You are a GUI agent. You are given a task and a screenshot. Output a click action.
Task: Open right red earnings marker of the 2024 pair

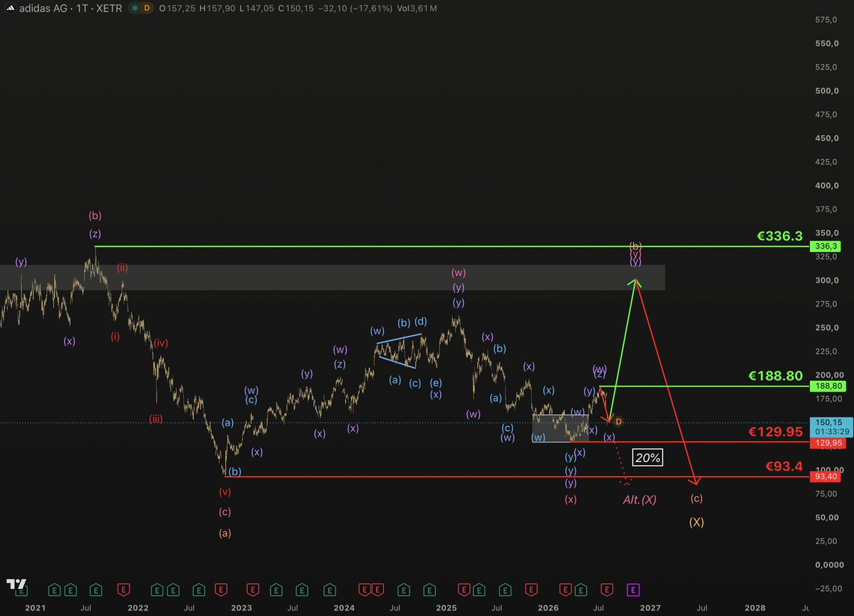(x=377, y=590)
